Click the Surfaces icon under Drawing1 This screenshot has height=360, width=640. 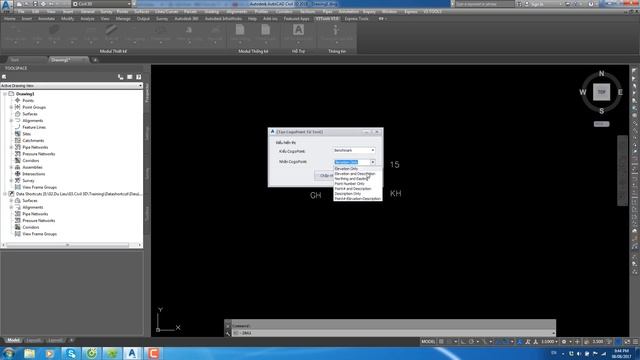click(18, 114)
